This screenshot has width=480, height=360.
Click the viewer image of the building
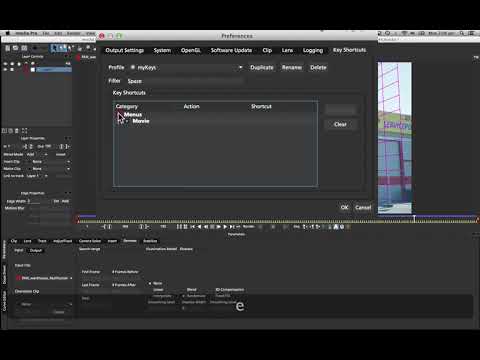395,137
